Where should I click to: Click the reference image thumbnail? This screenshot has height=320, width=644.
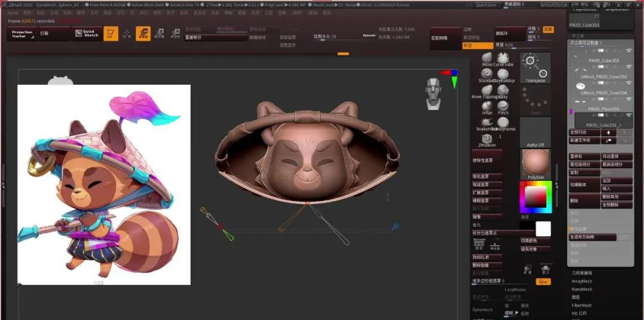click(104, 184)
